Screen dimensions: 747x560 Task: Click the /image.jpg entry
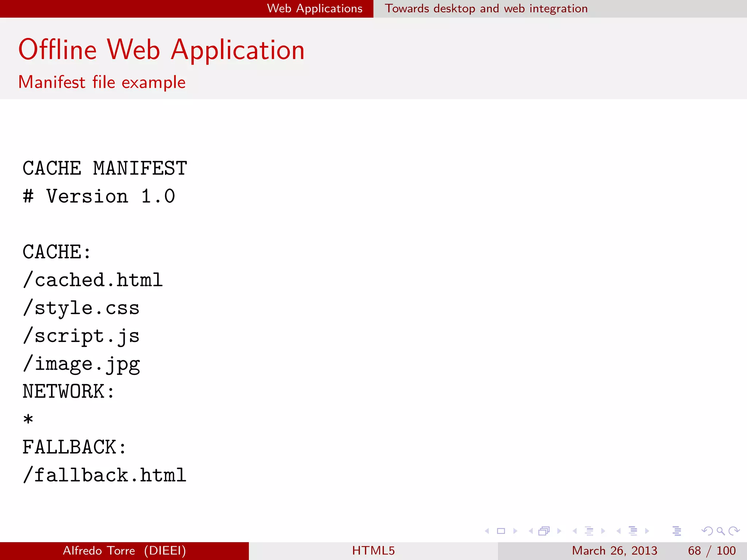click(x=81, y=364)
